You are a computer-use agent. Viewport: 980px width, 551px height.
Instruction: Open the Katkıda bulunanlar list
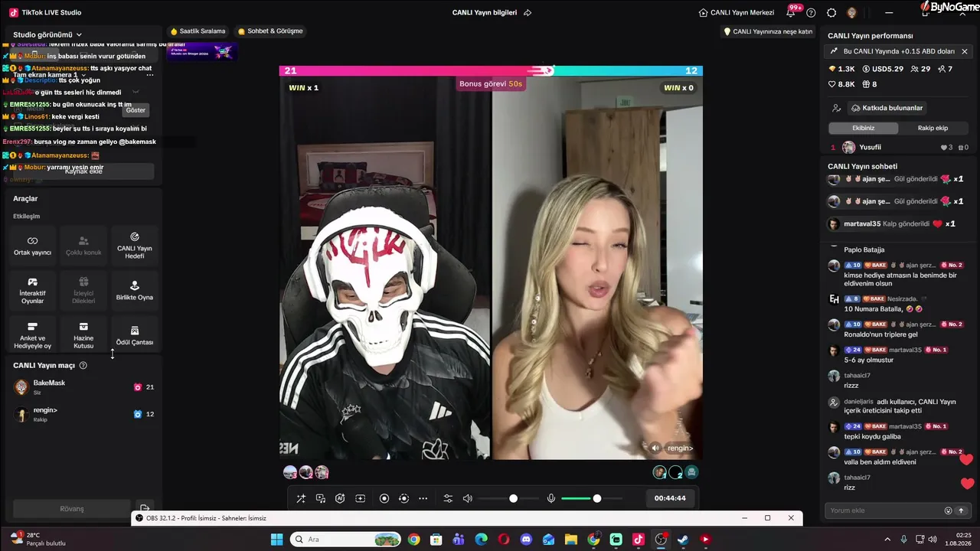tap(887, 108)
